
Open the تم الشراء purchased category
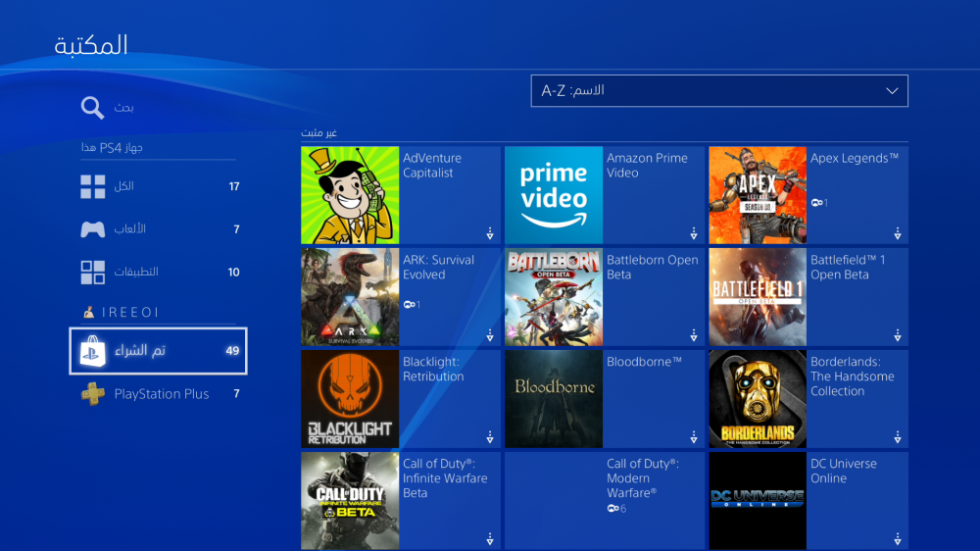click(158, 351)
